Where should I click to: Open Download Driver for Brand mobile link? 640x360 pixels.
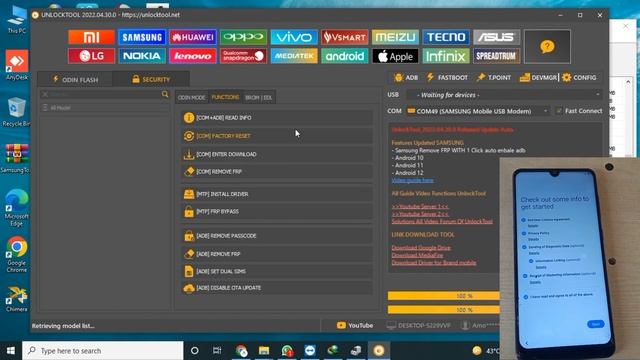[x=434, y=262]
